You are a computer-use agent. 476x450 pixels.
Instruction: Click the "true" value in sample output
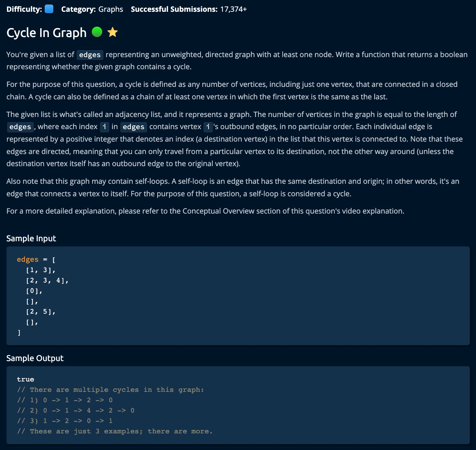coord(26,379)
